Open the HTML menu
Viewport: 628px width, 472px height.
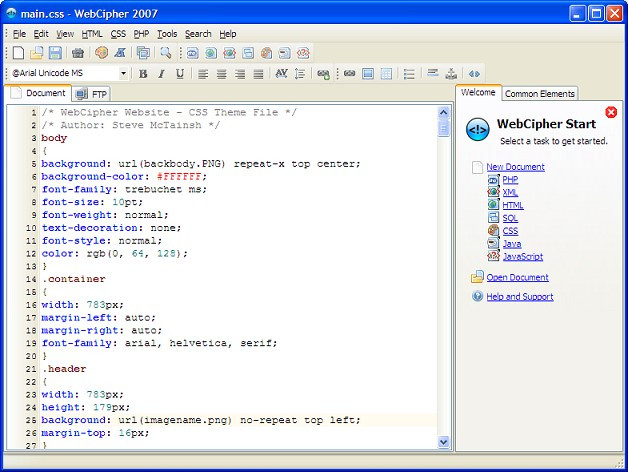tap(92, 34)
